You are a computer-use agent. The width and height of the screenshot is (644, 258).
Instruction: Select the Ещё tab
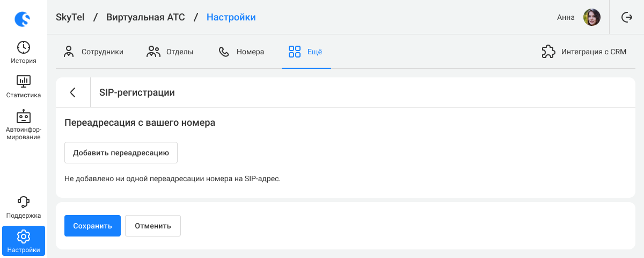pyautogui.click(x=305, y=52)
